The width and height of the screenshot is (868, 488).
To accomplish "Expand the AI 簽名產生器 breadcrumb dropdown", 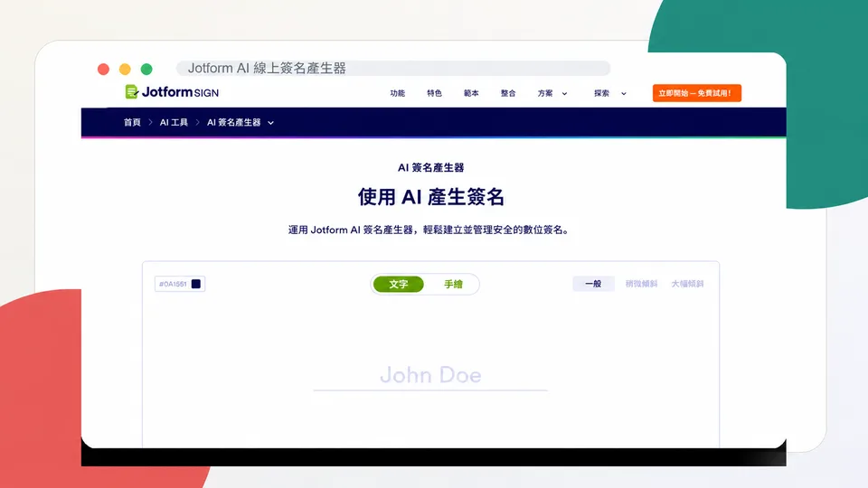I will (x=241, y=122).
